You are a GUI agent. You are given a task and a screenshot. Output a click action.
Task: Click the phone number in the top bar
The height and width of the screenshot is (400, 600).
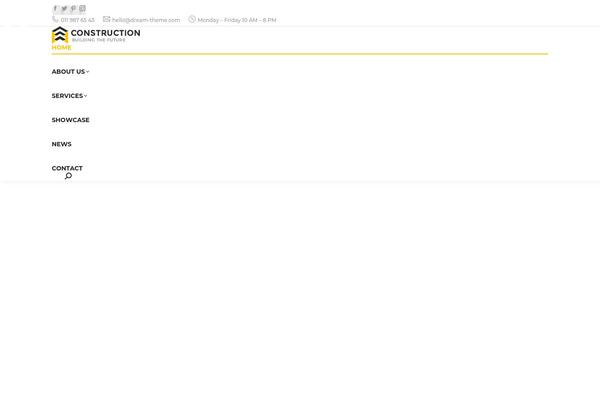click(77, 20)
